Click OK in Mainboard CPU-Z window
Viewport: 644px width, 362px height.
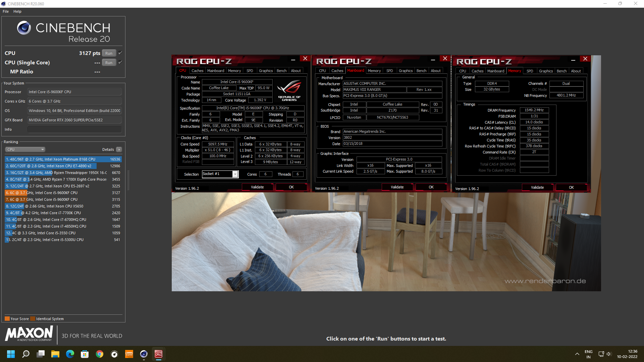(431, 187)
